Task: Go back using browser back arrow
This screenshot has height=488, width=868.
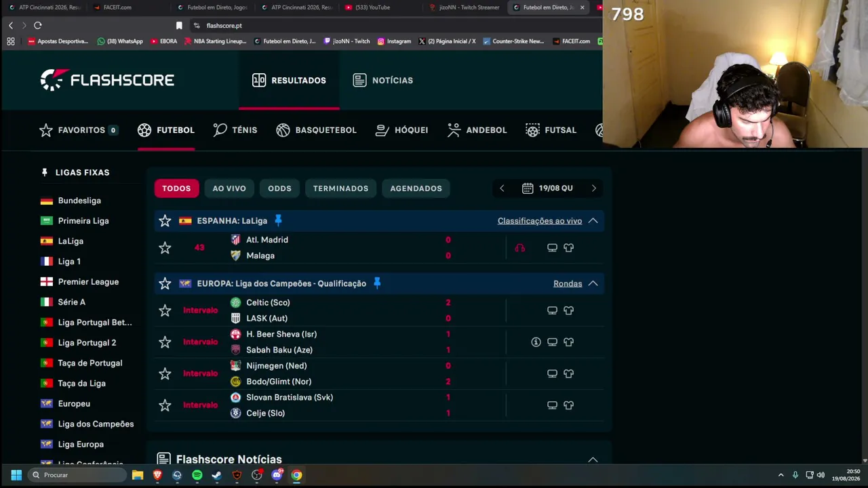Action: tap(11, 26)
